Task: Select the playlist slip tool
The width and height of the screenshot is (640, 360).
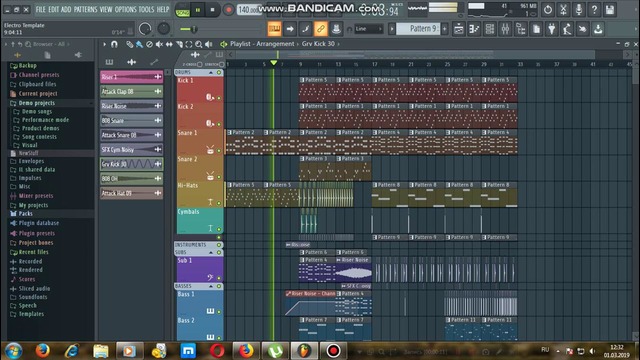Action: (169, 44)
